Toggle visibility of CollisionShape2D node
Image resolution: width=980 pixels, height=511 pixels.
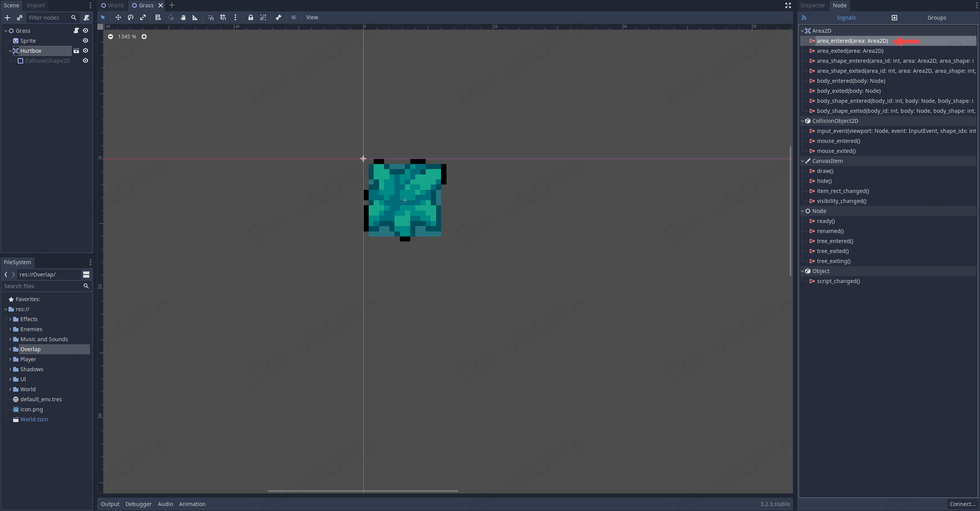pos(86,61)
